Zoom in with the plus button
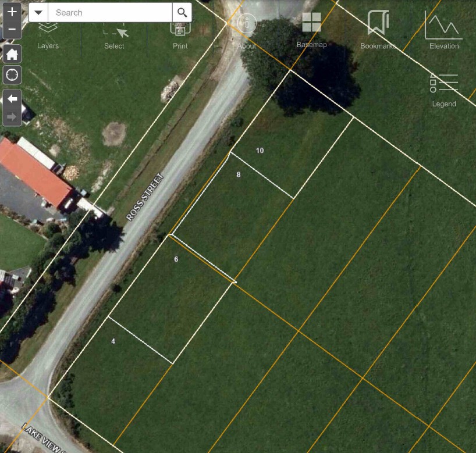The height and width of the screenshot is (453, 476). [x=12, y=12]
